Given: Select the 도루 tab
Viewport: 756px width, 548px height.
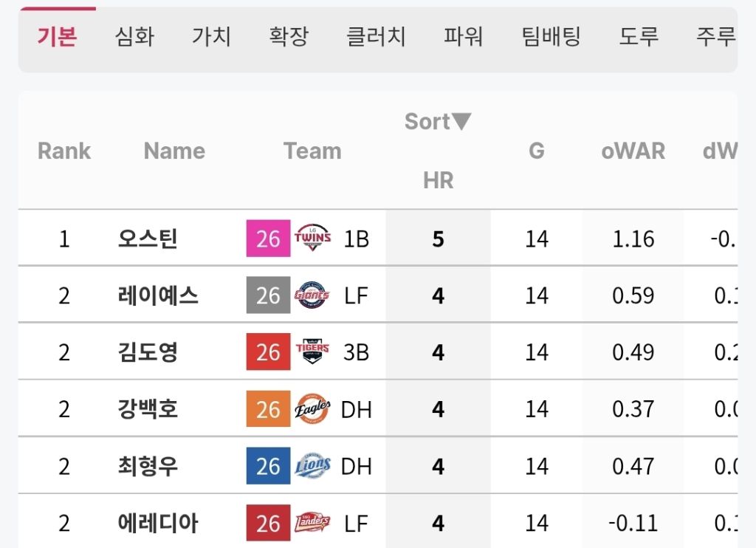Looking at the screenshot, I should [x=639, y=36].
